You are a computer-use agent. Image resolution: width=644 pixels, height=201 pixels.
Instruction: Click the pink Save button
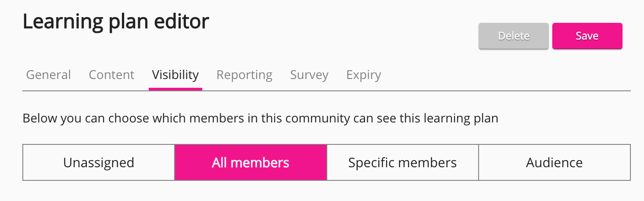[587, 36]
